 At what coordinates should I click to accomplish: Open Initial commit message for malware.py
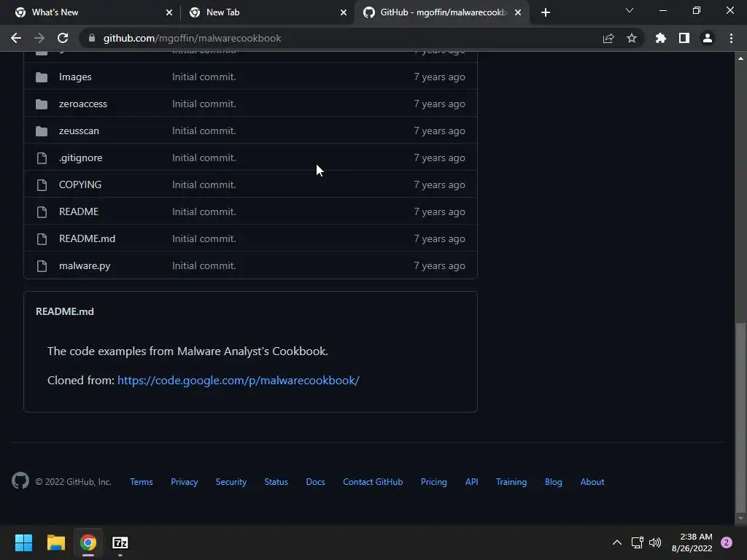tap(204, 265)
